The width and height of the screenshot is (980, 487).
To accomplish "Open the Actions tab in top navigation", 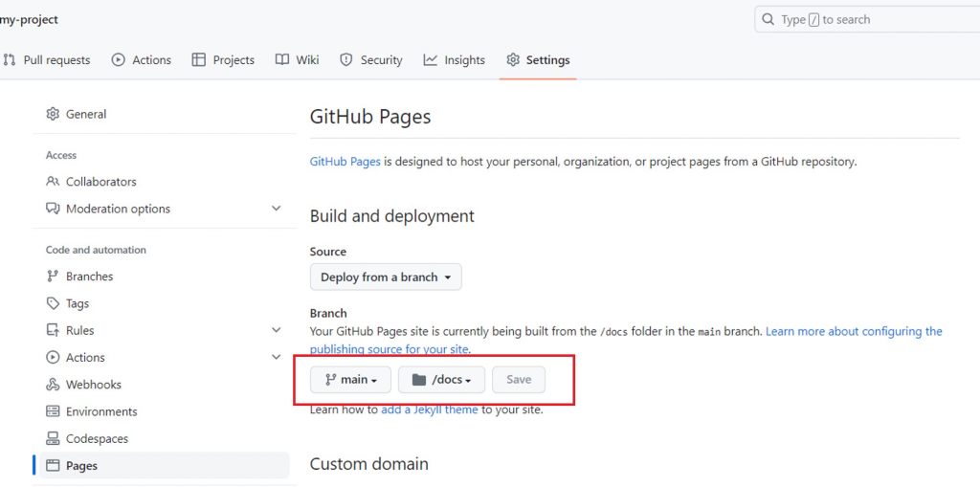I will (x=142, y=60).
